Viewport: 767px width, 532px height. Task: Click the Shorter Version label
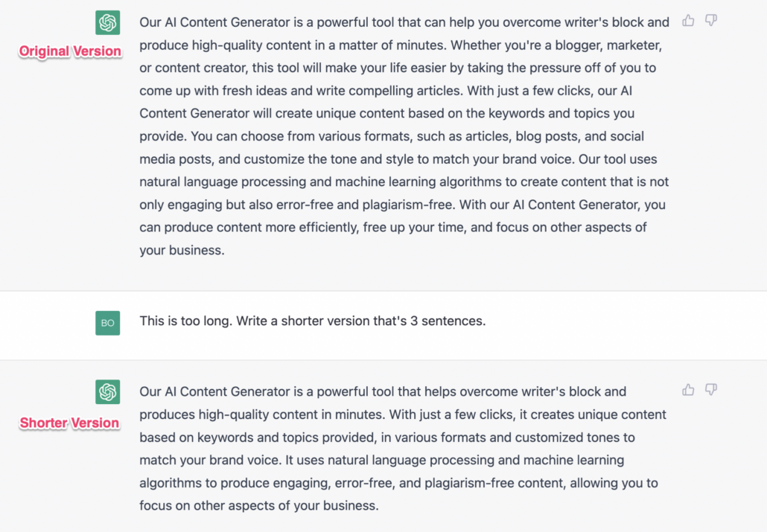click(69, 423)
